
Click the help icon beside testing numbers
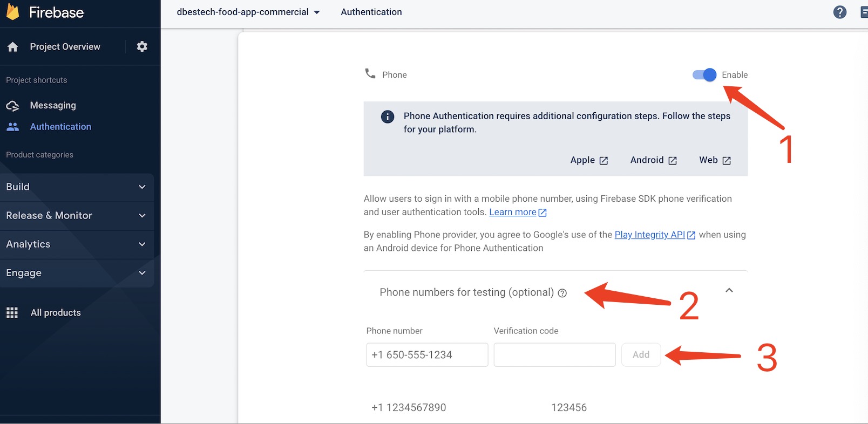[x=562, y=293]
